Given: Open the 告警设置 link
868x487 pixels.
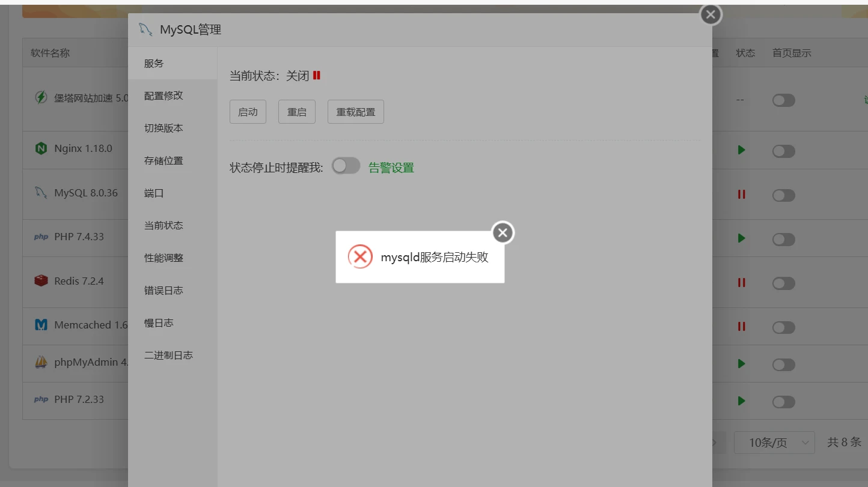Looking at the screenshot, I should [391, 168].
